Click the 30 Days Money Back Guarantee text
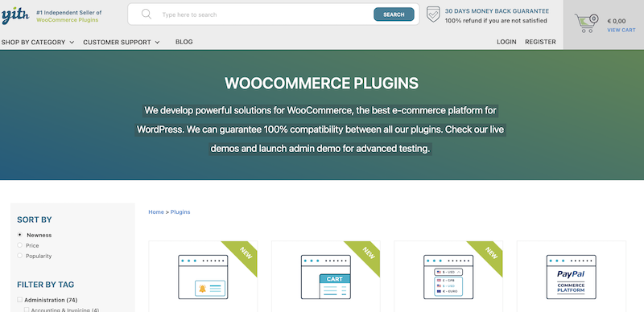This screenshot has width=644, height=312. point(497,11)
